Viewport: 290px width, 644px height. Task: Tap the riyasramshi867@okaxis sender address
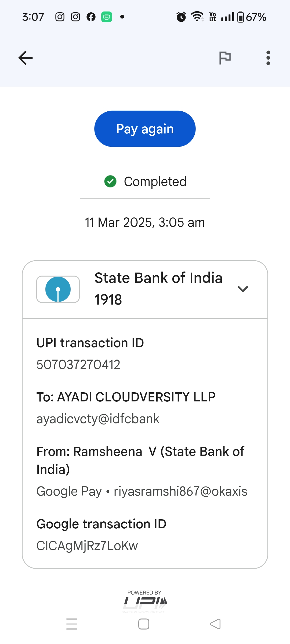click(x=180, y=491)
